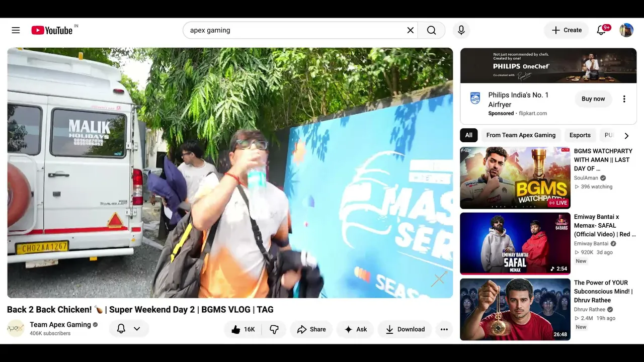The image size is (644, 362).
Task: Open the hamburger guide menu
Action: [x=16, y=30]
